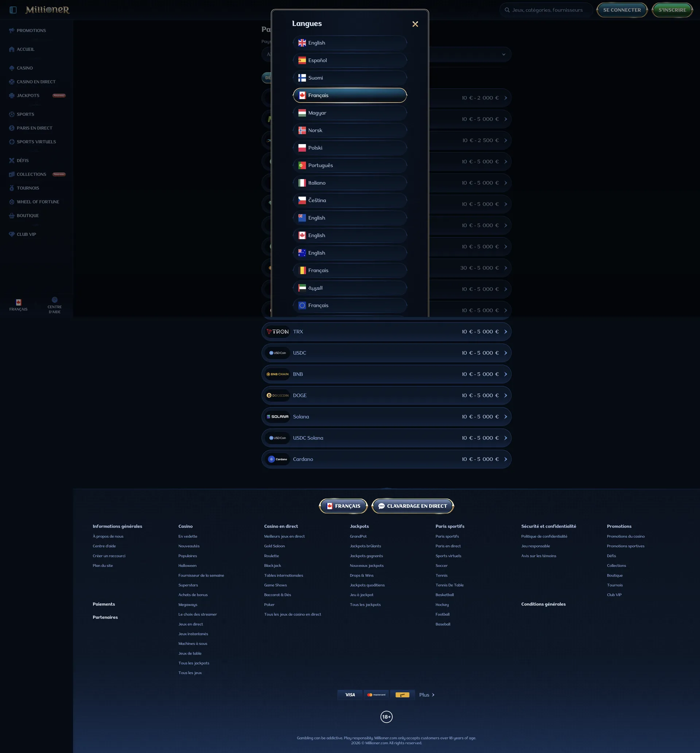Open footer Français language button

[x=343, y=506]
